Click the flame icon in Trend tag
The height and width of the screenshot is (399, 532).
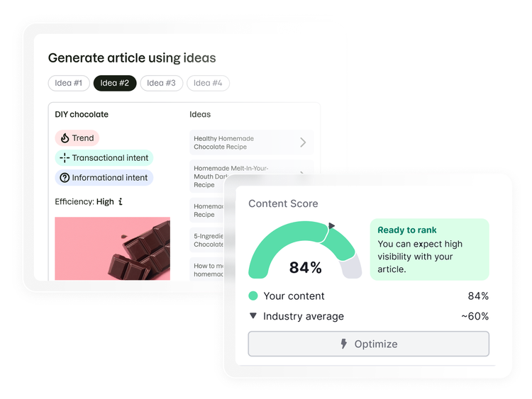click(x=65, y=138)
